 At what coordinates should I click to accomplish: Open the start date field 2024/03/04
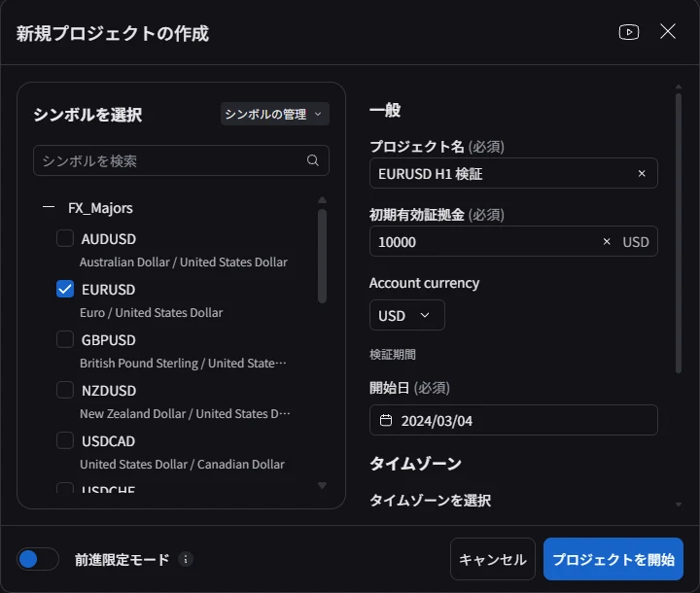click(x=513, y=420)
